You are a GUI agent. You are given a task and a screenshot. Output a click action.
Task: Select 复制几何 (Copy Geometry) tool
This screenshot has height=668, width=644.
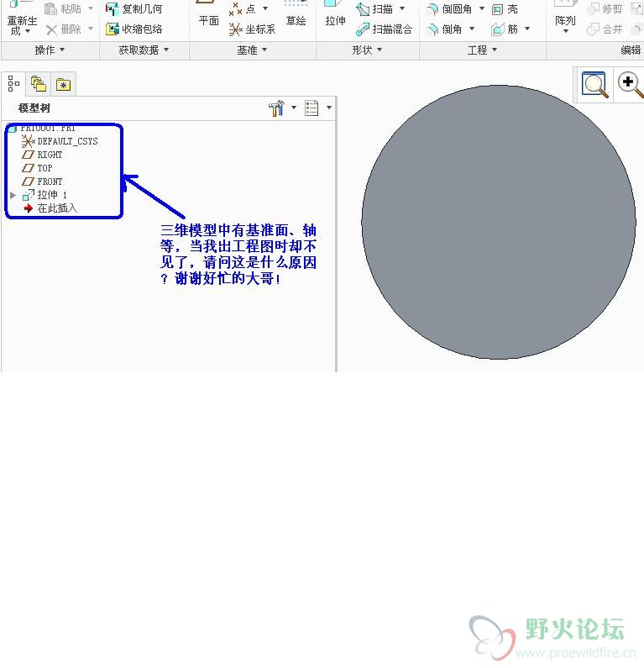[x=134, y=8]
